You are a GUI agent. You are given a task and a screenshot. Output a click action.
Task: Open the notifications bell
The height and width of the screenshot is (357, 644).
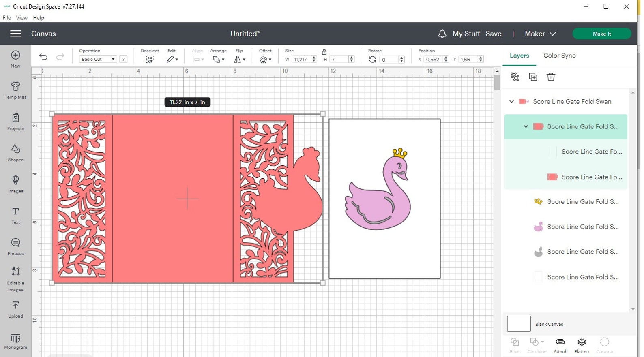442,34
